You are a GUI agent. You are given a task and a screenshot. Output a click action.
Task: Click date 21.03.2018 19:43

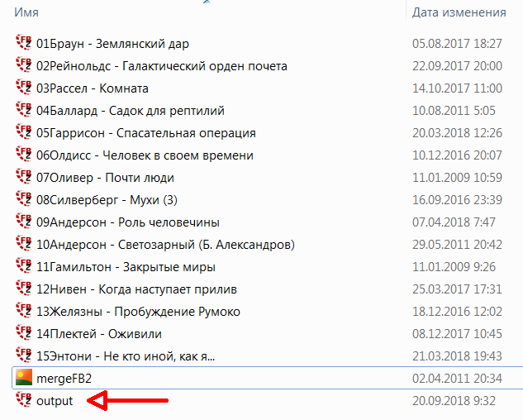pos(457,357)
